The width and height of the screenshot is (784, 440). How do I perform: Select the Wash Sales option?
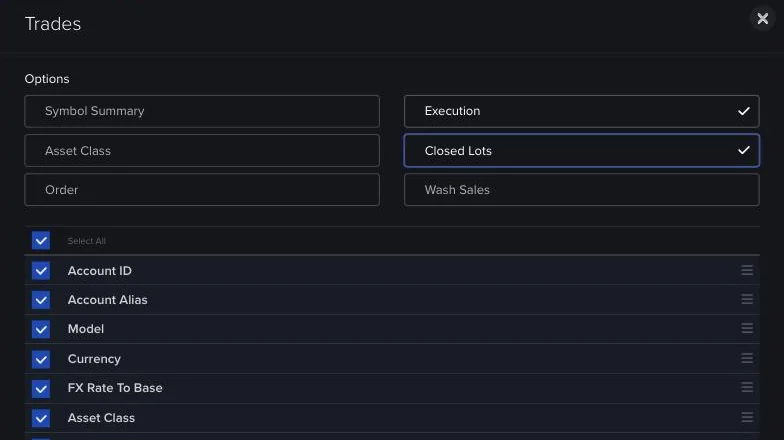(x=582, y=190)
